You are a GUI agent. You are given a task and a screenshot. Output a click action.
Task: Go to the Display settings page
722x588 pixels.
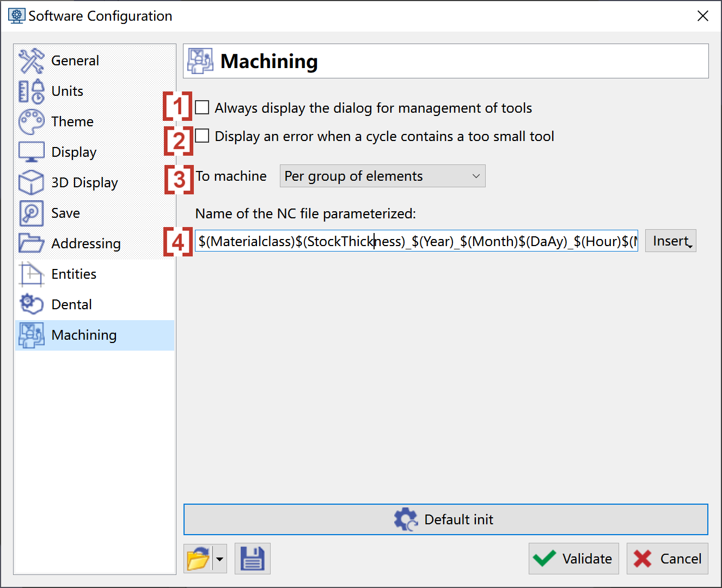(74, 152)
